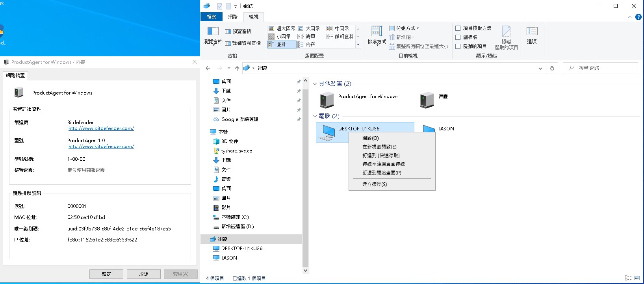The width and height of the screenshot is (644, 284).
Task: Open the Bitdefender link beside 製造商
Action: click(x=101, y=128)
